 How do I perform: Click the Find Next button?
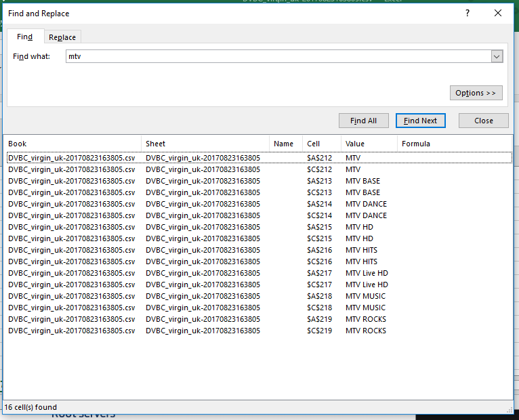pyautogui.click(x=420, y=121)
